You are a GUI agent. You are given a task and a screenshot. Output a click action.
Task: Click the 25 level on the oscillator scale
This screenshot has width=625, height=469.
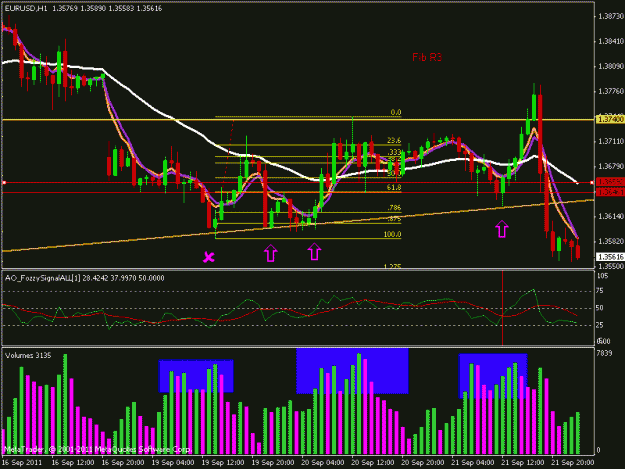click(x=599, y=325)
